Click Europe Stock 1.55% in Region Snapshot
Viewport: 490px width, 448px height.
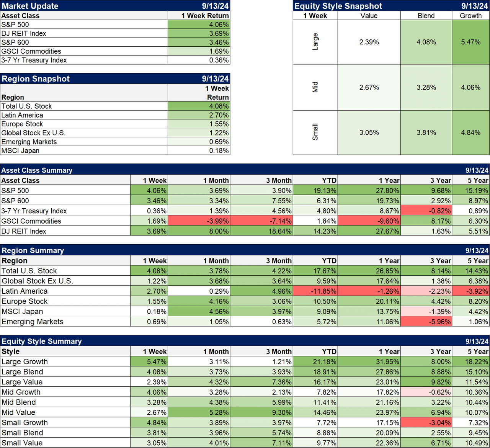coord(199,124)
